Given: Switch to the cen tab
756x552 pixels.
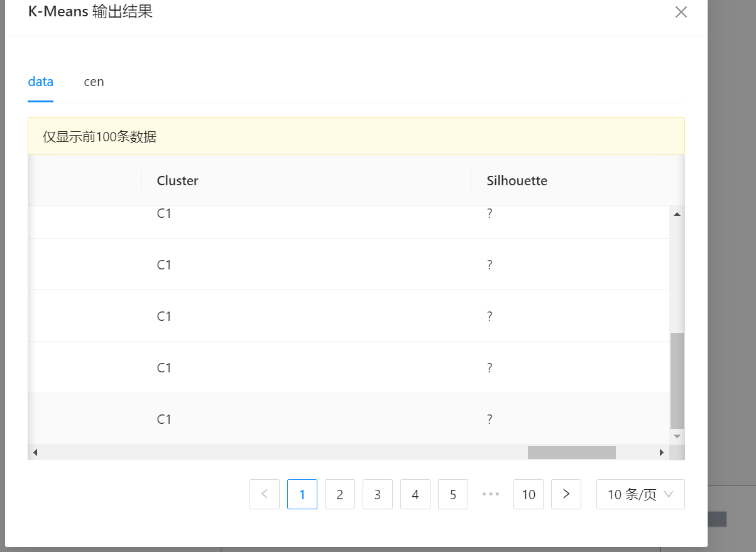Looking at the screenshot, I should pyautogui.click(x=94, y=82).
